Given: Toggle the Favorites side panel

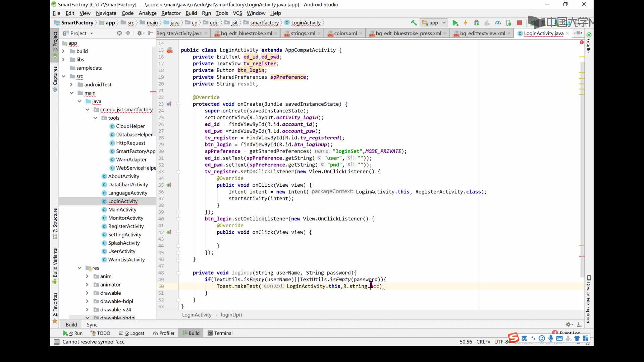Looking at the screenshot, I should 55,308.
